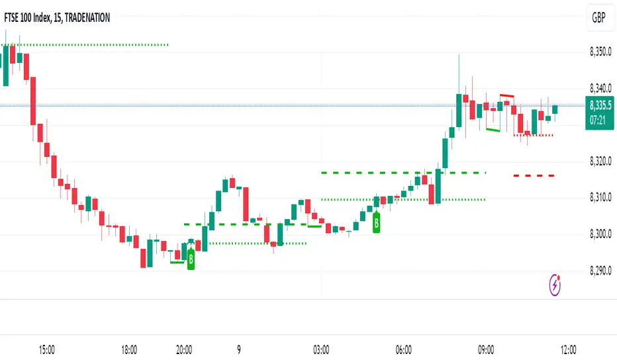This screenshot has height=364, width=617.
Task: Select the red dotted line under recent candles
Action: point(534,136)
